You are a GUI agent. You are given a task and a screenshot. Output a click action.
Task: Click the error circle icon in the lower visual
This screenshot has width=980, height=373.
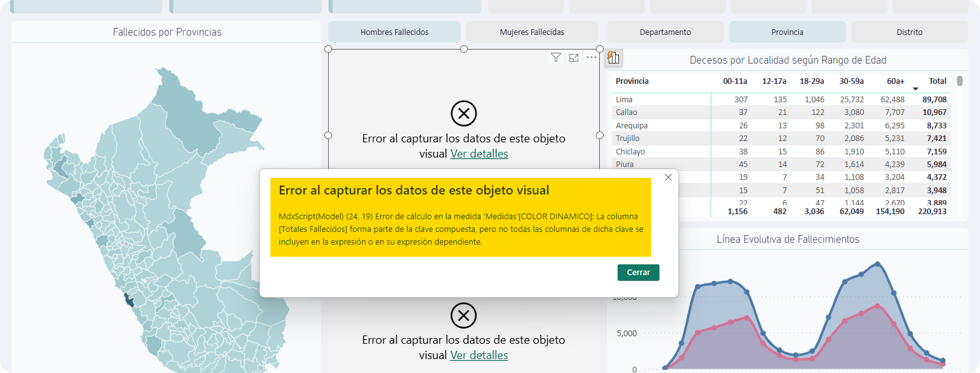click(x=463, y=315)
